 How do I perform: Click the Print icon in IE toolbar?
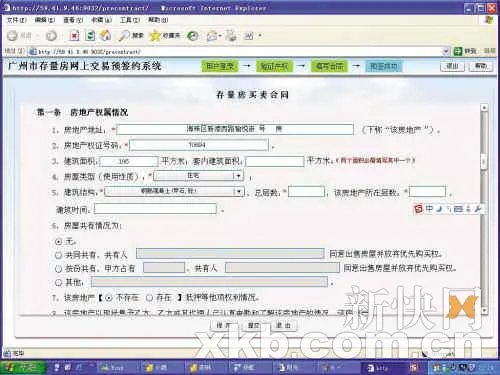point(230,35)
